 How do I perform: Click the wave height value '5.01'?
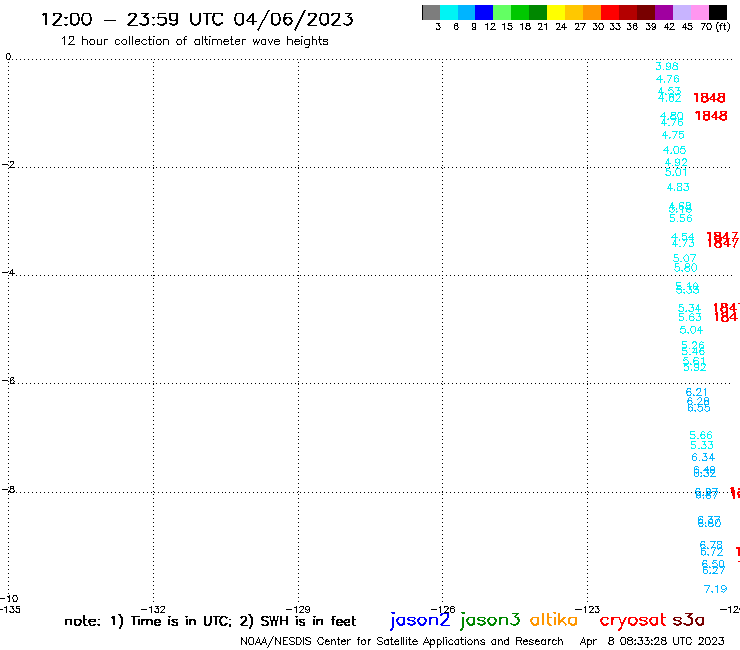click(x=676, y=172)
